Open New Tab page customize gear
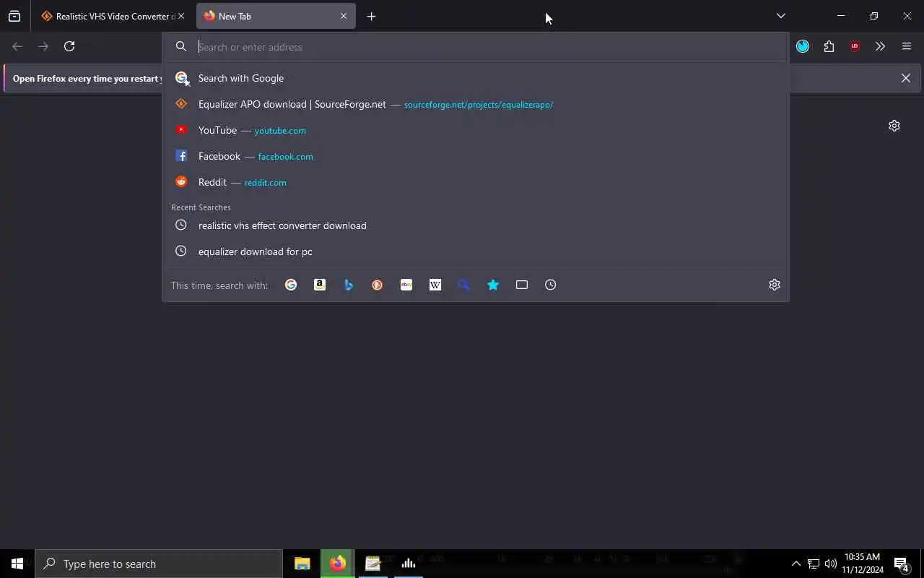This screenshot has width=924, height=578. pyautogui.click(x=894, y=126)
